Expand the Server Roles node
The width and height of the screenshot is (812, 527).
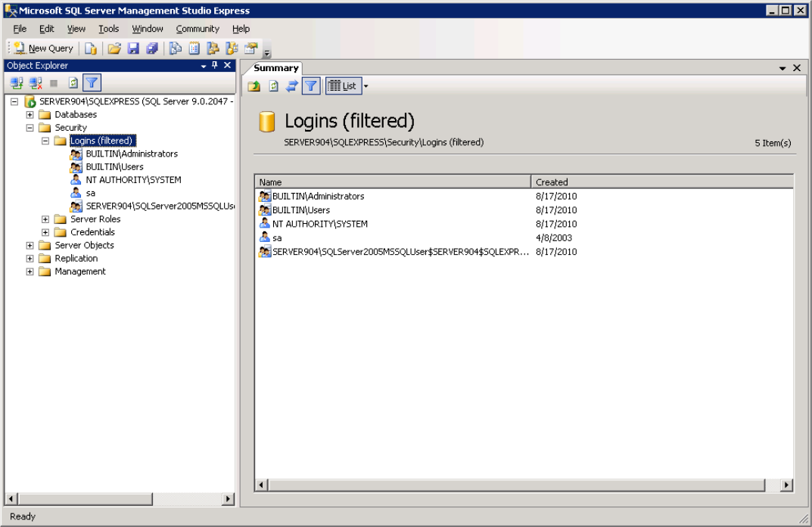(x=45, y=219)
